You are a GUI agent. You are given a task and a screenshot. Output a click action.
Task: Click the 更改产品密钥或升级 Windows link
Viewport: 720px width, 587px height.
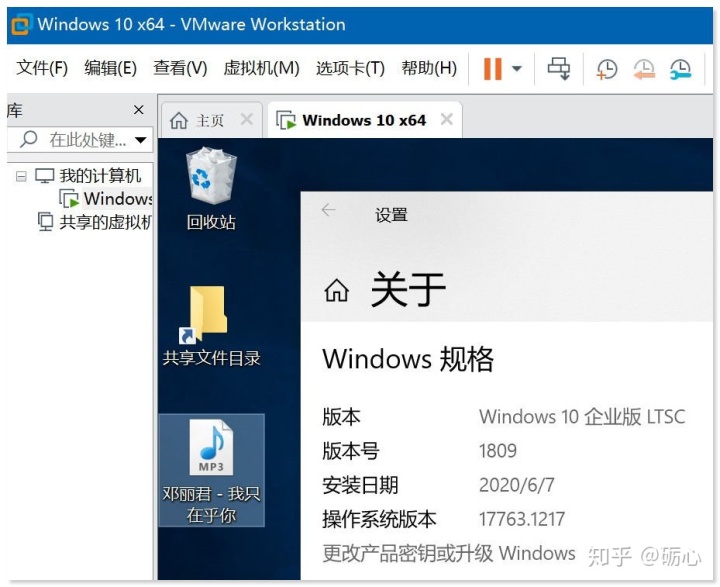[449, 553]
